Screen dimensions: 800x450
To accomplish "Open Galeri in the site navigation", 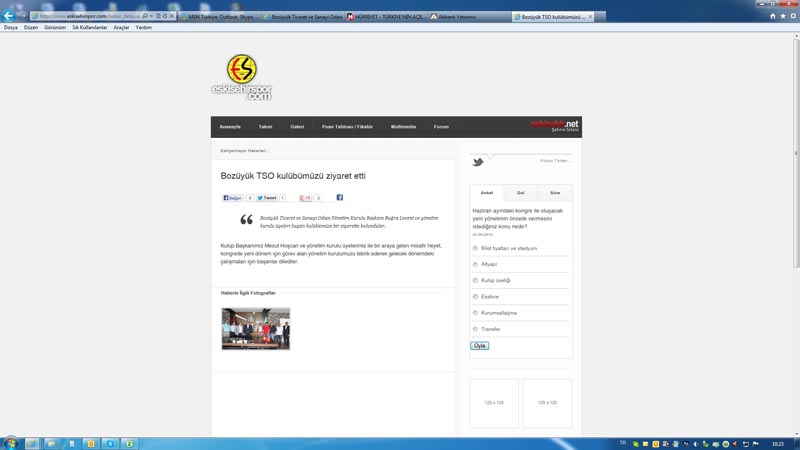I will [297, 127].
